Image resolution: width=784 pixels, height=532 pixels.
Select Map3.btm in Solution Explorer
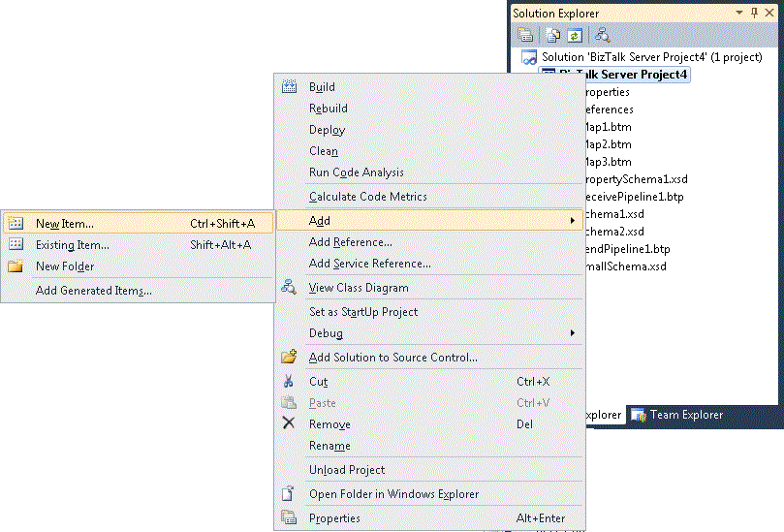(609, 162)
